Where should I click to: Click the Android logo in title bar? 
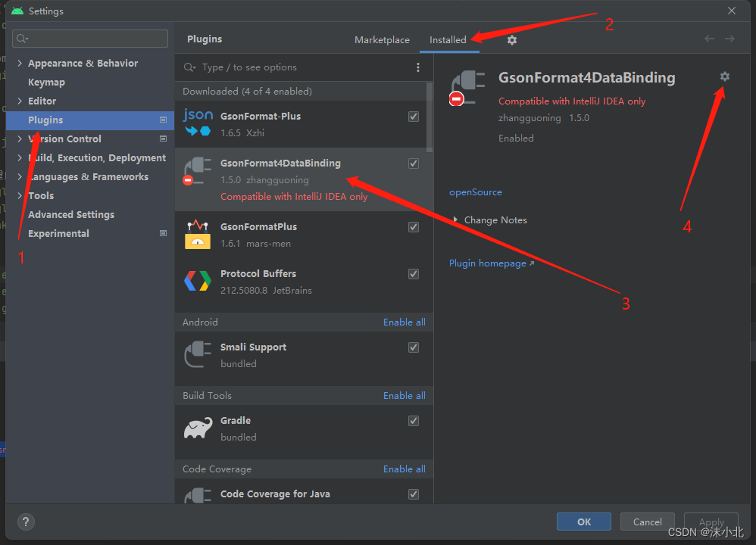[17, 11]
